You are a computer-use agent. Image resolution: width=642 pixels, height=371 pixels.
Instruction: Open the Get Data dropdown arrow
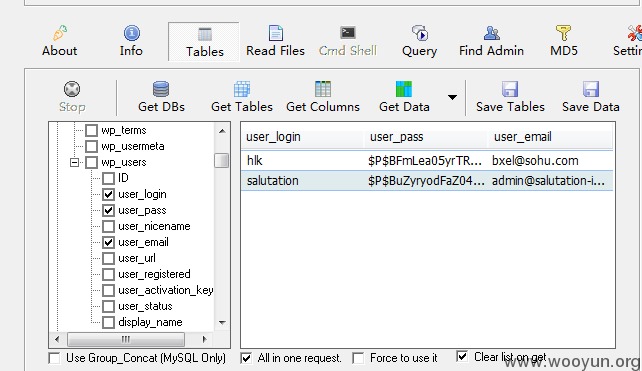click(x=452, y=97)
